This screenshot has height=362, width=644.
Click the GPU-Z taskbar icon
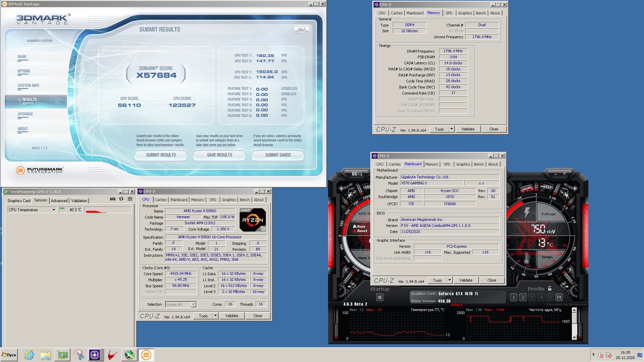tap(62, 355)
